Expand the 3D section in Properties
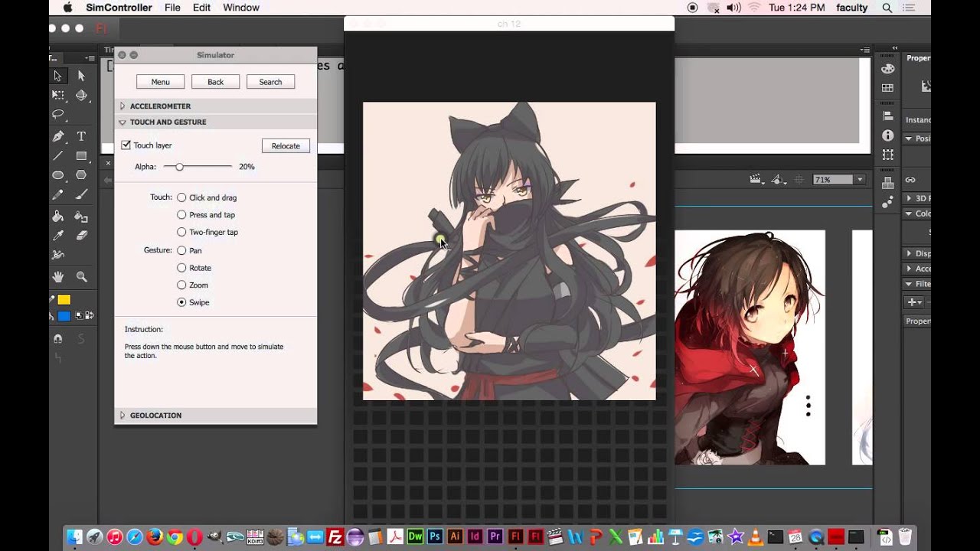Image resolution: width=980 pixels, height=551 pixels. pos(909,198)
